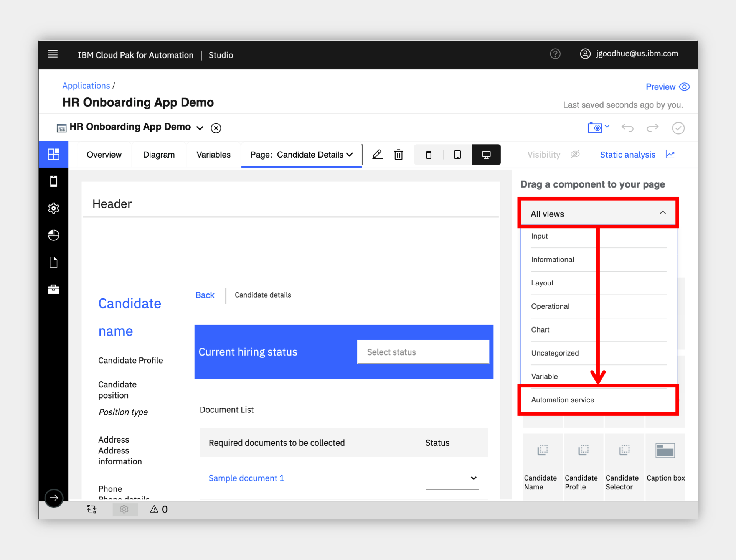This screenshot has height=560, width=736.
Task: Choose Automation service from the views list
Action: tap(599, 400)
